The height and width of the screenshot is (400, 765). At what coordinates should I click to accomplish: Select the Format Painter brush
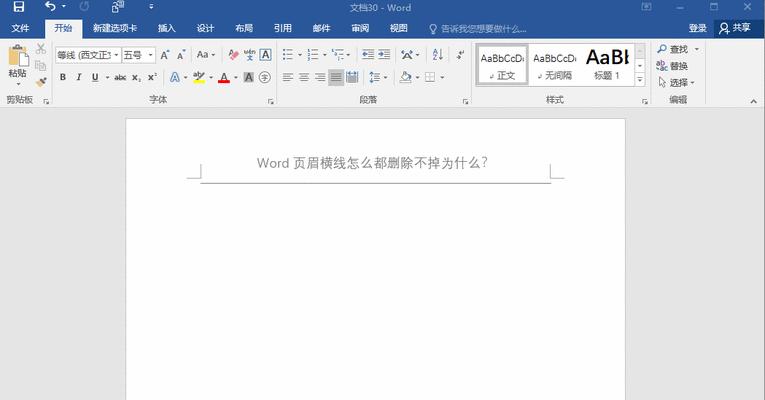[41, 81]
